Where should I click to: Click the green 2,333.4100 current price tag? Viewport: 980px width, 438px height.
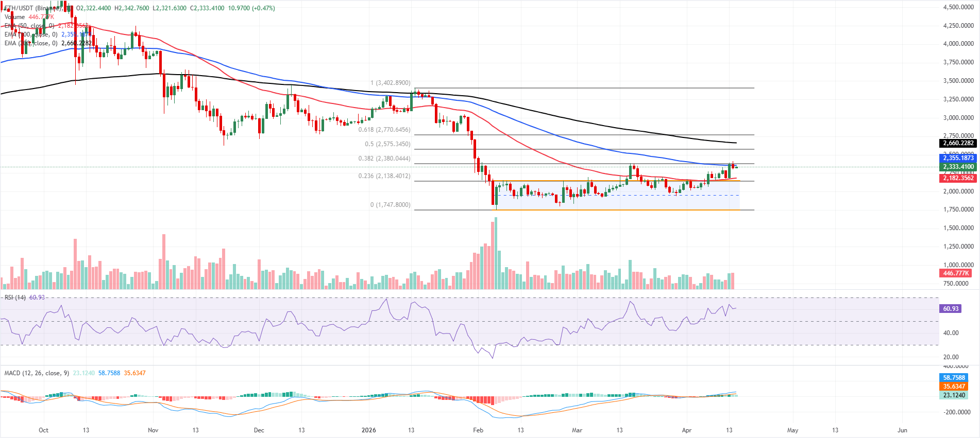[x=958, y=167]
